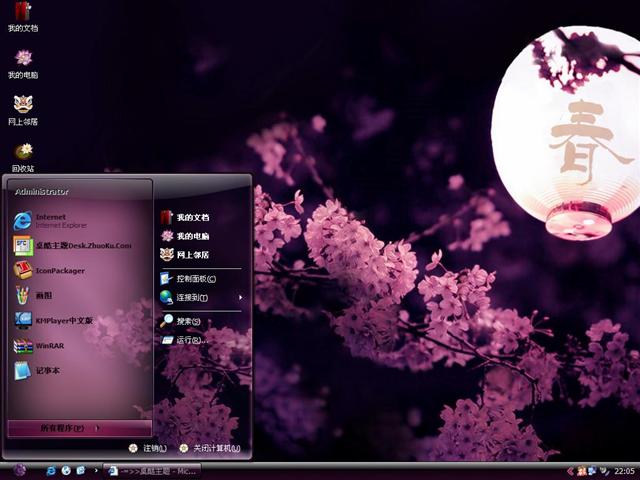Screen dimensions: 640x480
Task: Open 回收站 desktop icon
Action: pyautogui.click(x=22, y=155)
